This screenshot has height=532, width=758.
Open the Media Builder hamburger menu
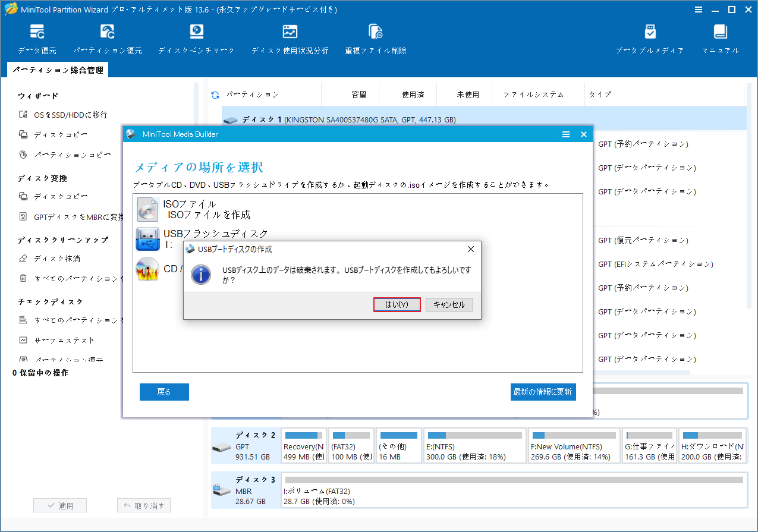click(x=566, y=134)
